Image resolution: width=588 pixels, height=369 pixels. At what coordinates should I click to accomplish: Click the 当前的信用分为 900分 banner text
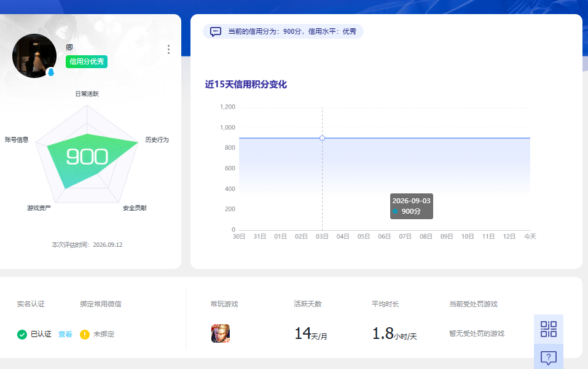click(x=292, y=31)
